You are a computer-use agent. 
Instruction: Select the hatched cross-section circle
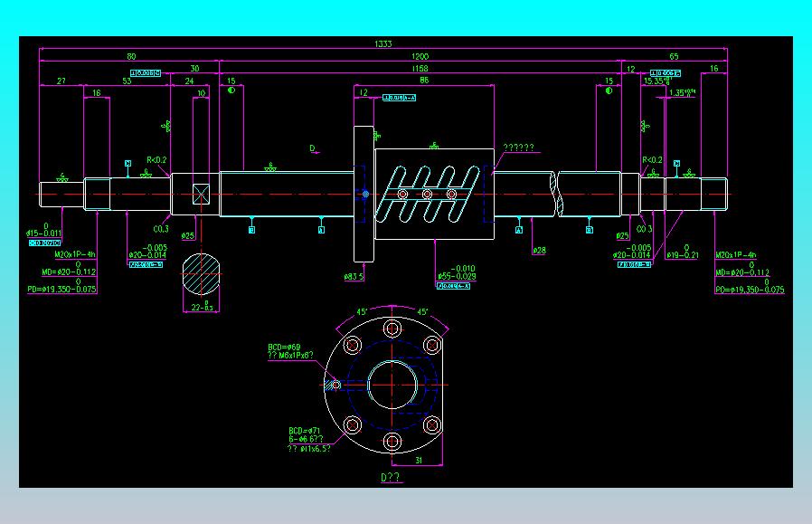(202, 274)
